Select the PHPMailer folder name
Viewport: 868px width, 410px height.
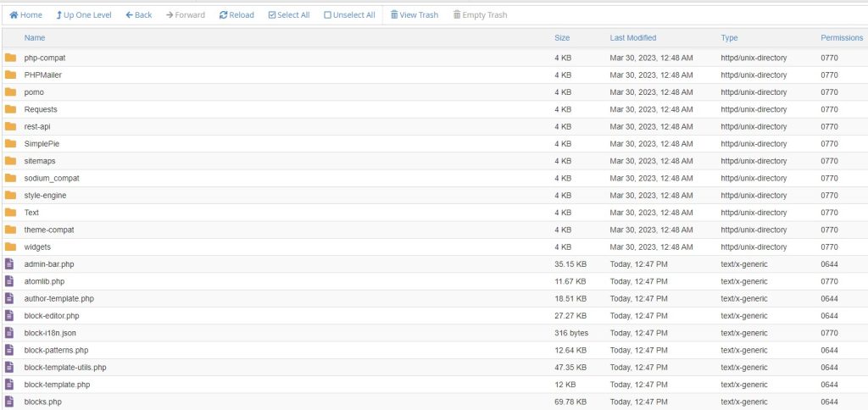pos(43,75)
